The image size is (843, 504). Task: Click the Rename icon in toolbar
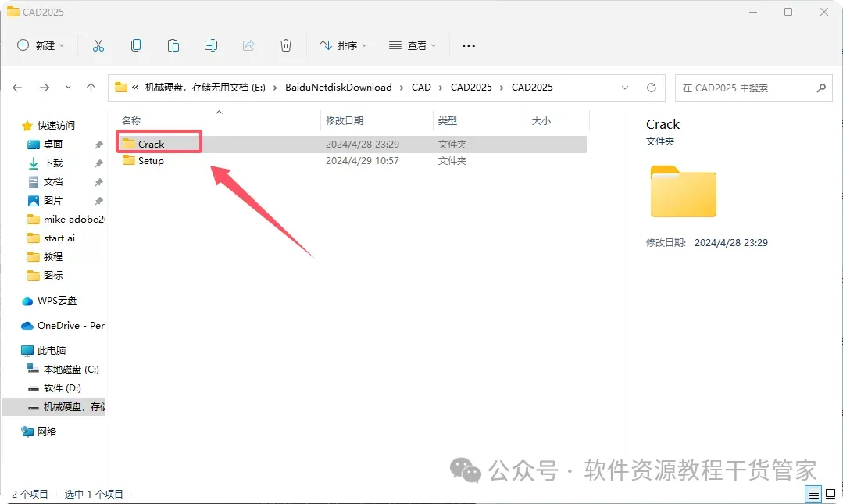point(211,46)
